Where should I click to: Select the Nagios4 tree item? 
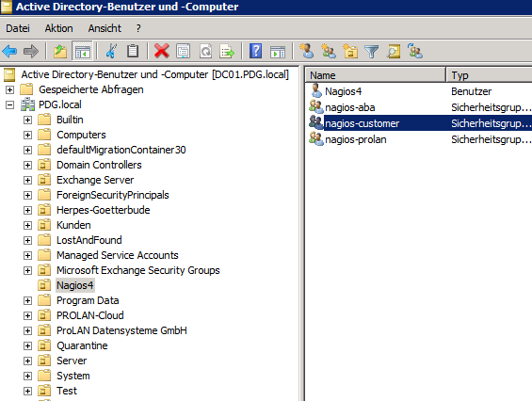click(75, 285)
